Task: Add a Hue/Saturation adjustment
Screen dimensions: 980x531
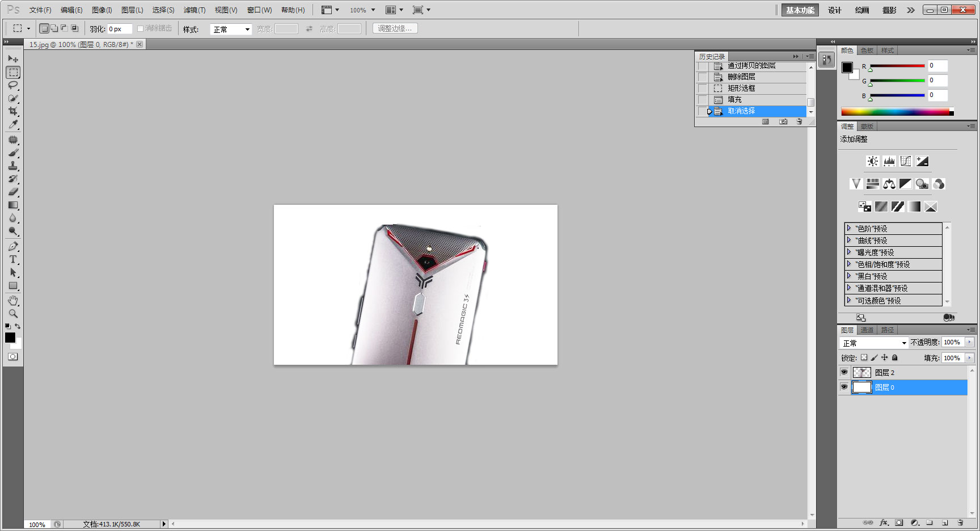Action: click(x=873, y=183)
